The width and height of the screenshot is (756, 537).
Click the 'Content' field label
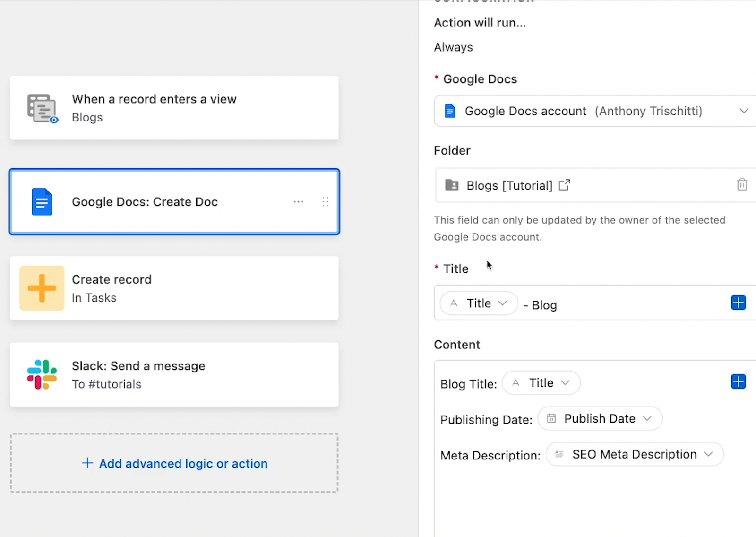coord(457,345)
